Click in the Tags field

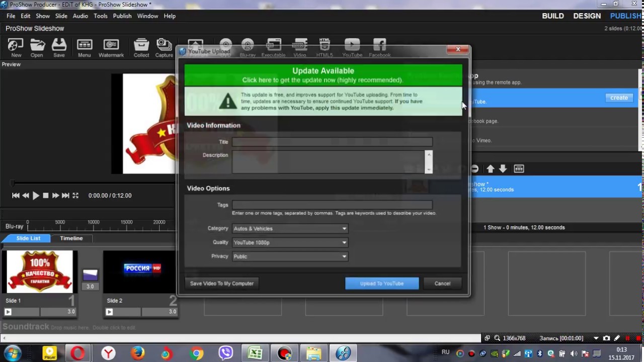[x=332, y=205]
